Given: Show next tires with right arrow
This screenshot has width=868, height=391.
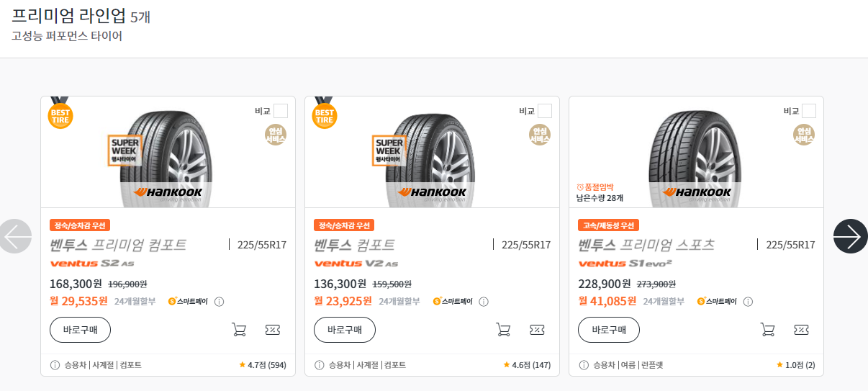Looking at the screenshot, I should [851, 236].
